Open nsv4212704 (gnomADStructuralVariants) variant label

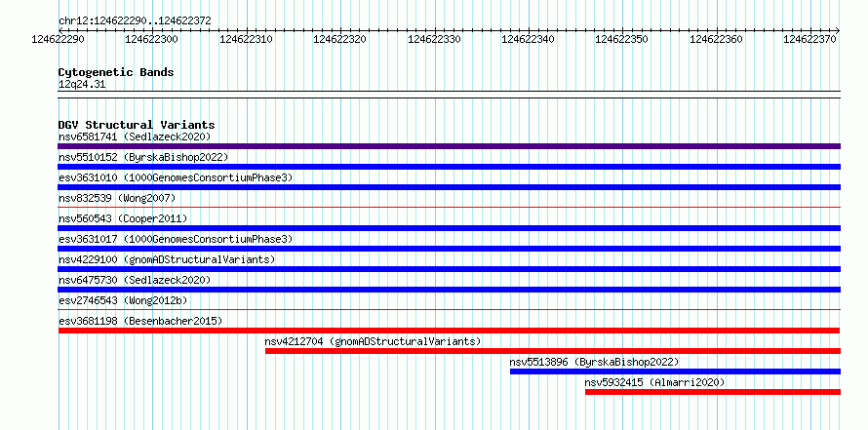[374, 341]
